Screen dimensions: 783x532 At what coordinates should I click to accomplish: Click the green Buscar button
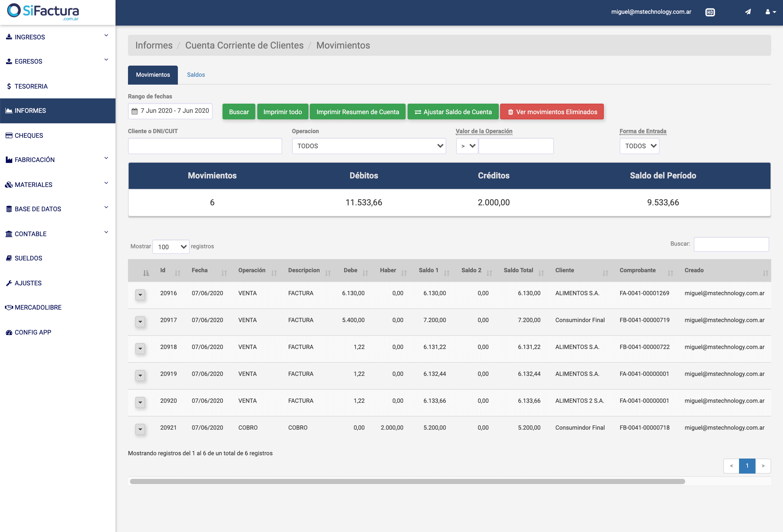pyautogui.click(x=239, y=112)
